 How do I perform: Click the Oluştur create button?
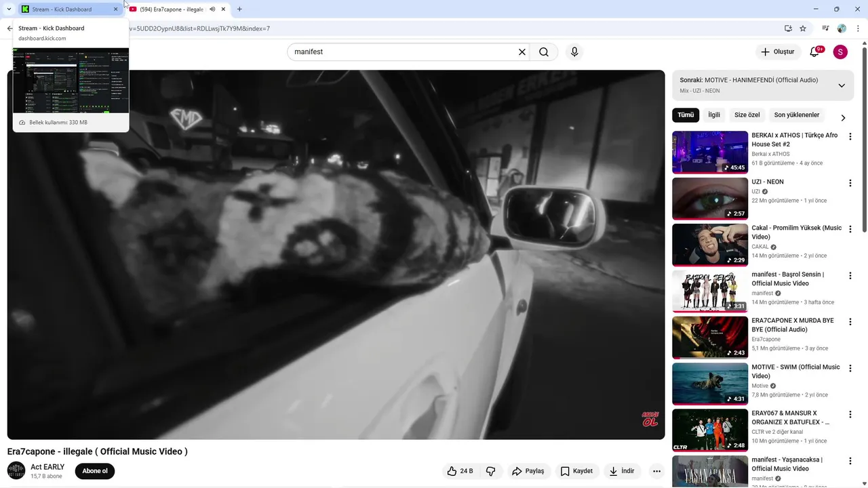coord(777,52)
